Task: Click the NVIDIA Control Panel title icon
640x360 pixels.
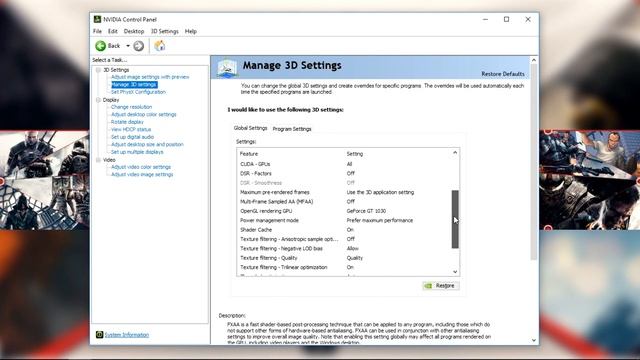Action: pyautogui.click(x=97, y=19)
